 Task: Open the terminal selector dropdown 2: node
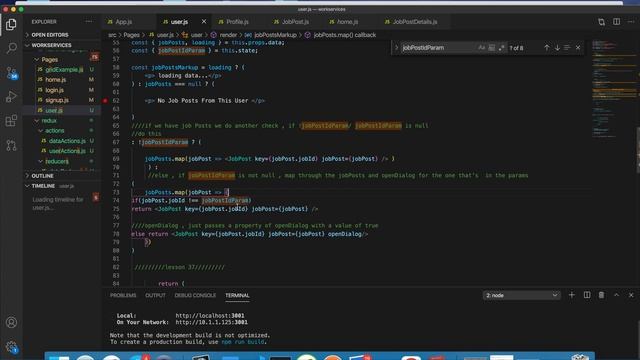(x=521, y=295)
